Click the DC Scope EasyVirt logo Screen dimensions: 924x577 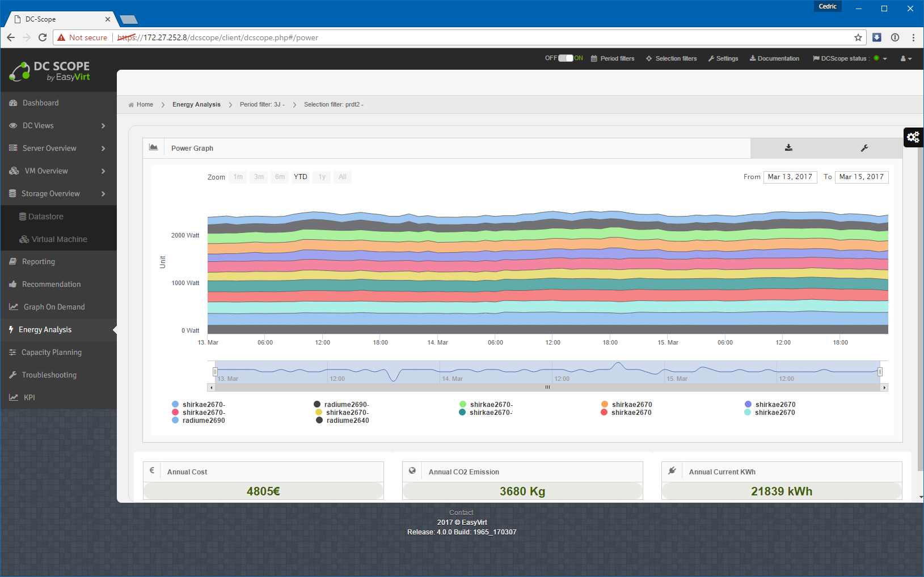50,71
